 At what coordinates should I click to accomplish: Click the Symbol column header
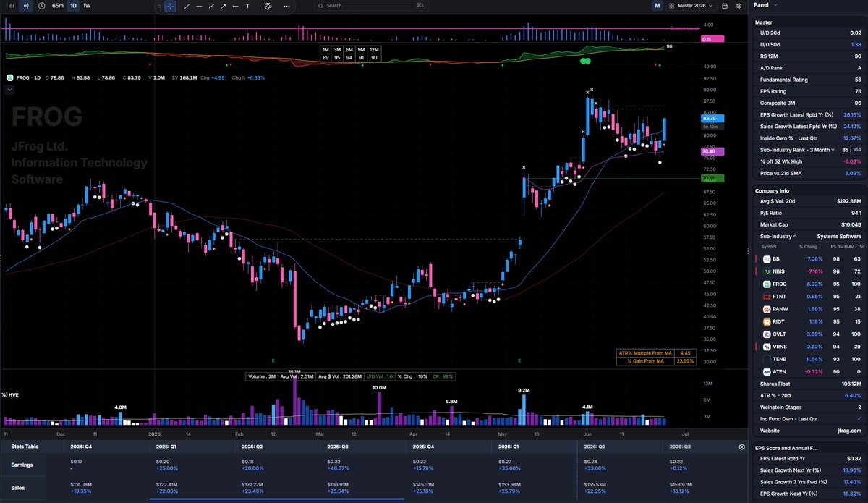pos(770,247)
